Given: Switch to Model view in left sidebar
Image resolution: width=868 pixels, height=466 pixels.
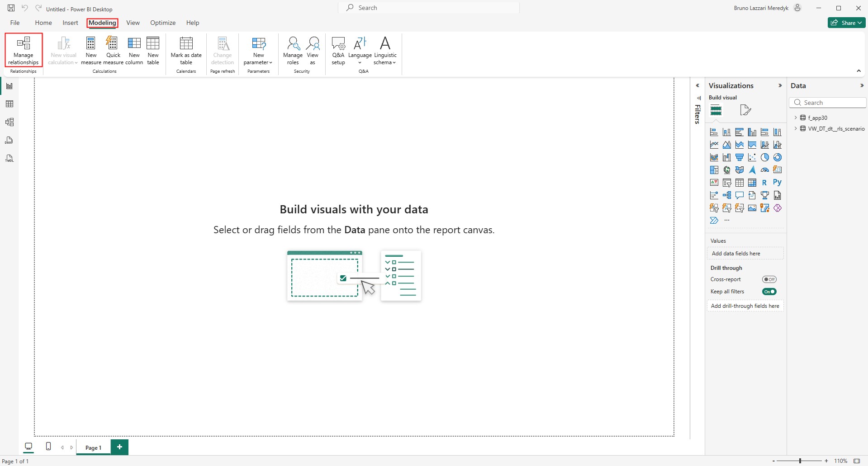Looking at the screenshot, I should point(9,122).
